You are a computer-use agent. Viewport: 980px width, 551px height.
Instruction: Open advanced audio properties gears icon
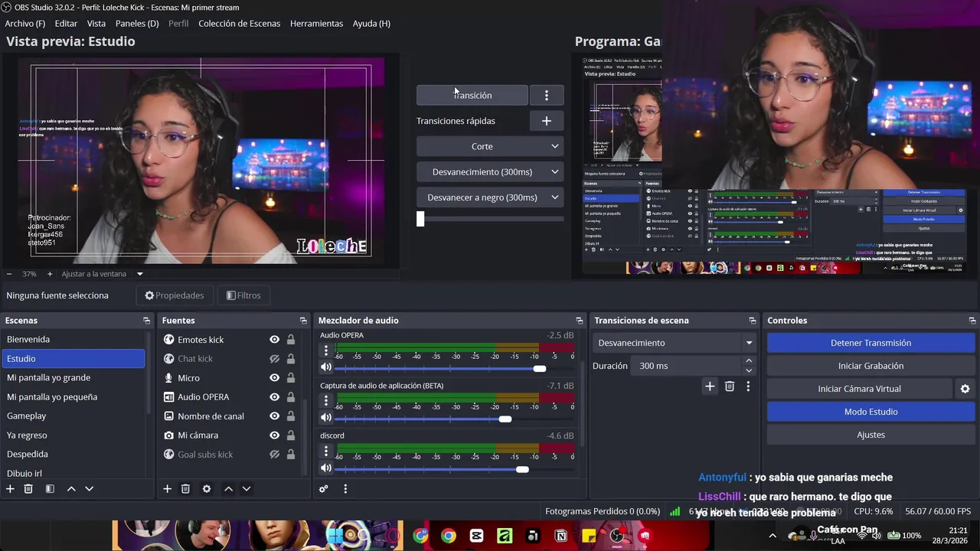pos(324,488)
